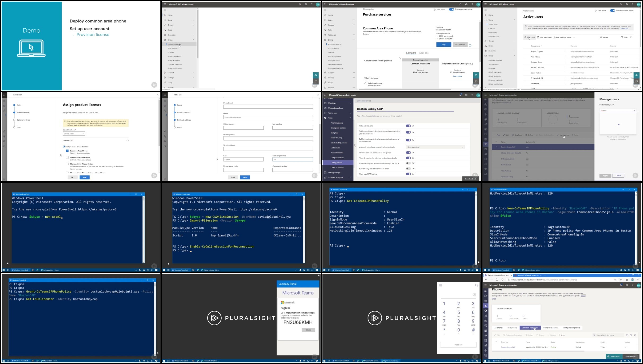Click the Buy button for Common Area Phone
The width and height of the screenshot is (643, 364).
[444, 45]
